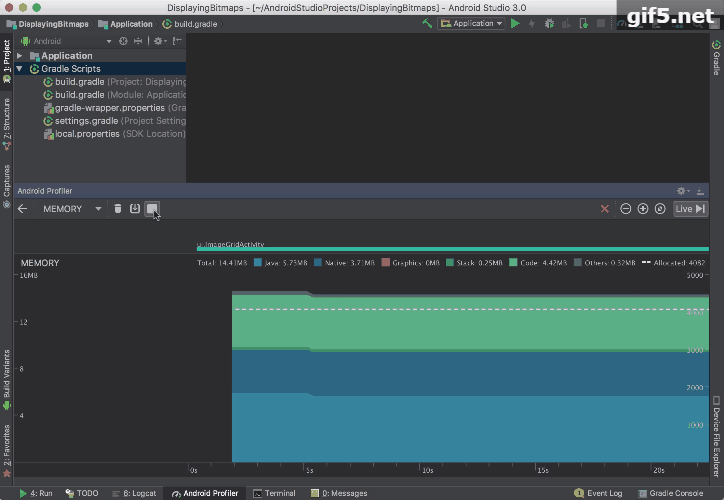Click Graphics legend color swatch
Image resolution: width=724 pixels, height=500 pixels.
pyautogui.click(x=386, y=262)
